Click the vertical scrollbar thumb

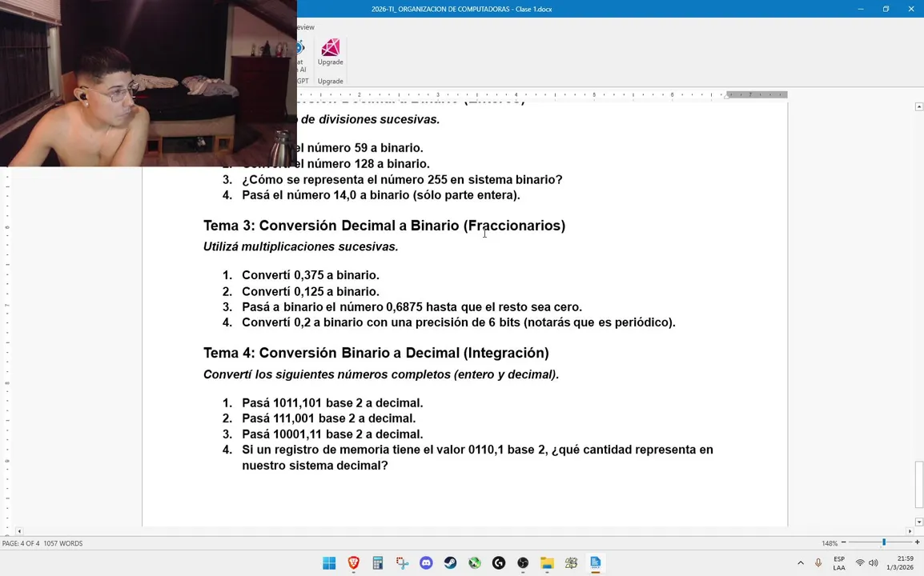918,484
